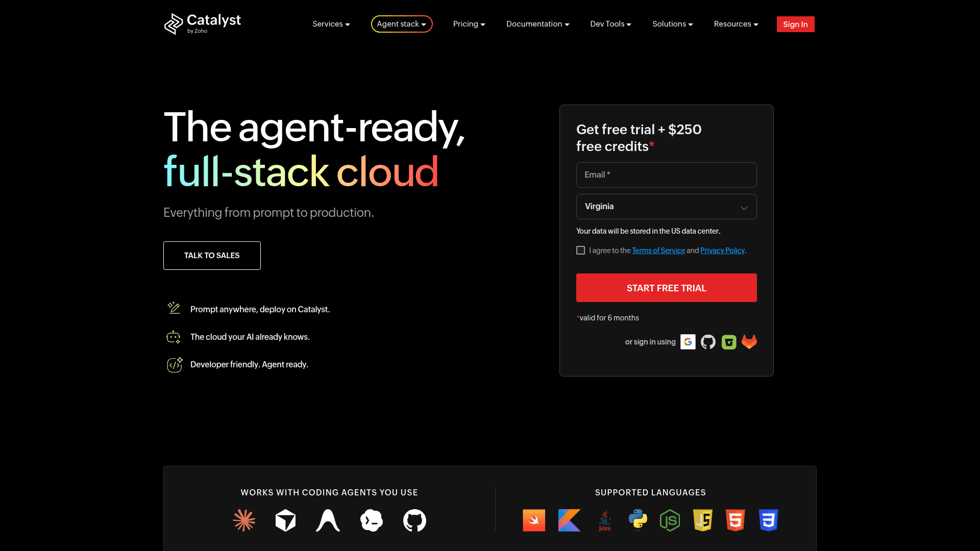This screenshot has width=980, height=551.
Task: Sign in with GitHub icon
Action: 708,342
